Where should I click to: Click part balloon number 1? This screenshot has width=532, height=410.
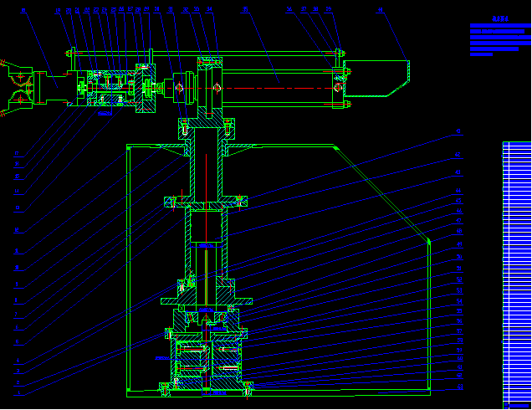(x=18, y=392)
